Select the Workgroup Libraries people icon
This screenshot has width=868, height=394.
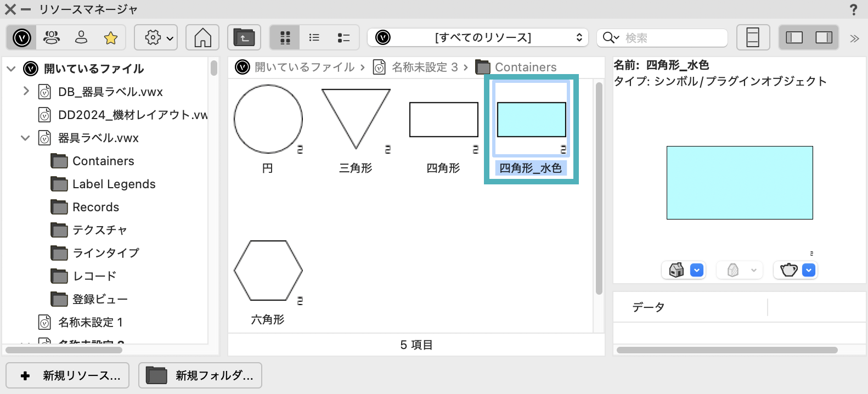pyautogui.click(x=52, y=38)
